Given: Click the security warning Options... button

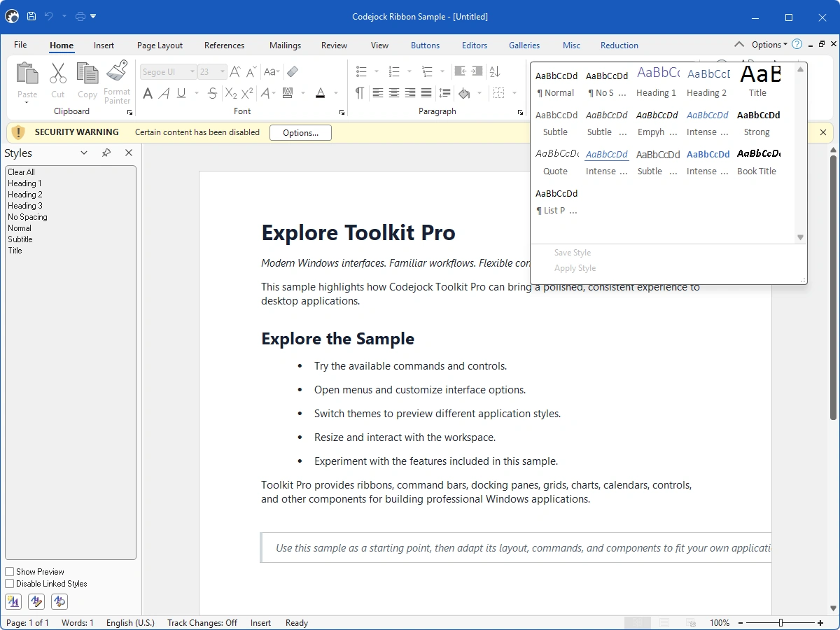Looking at the screenshot, I should 300,132.
